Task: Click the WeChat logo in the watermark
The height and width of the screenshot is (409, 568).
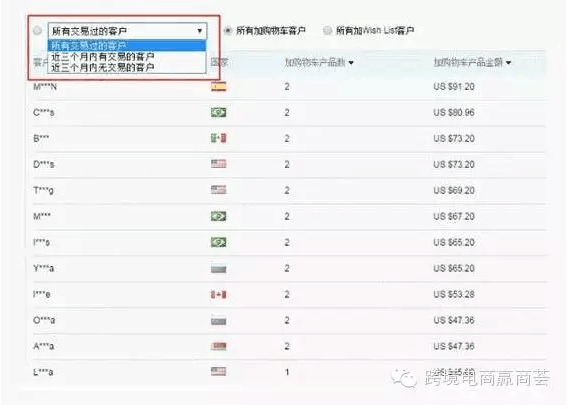Action: click(404, 378)
